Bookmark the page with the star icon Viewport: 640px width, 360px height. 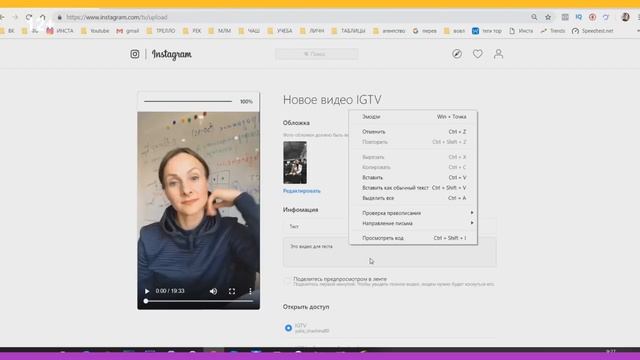click(548, 17)
